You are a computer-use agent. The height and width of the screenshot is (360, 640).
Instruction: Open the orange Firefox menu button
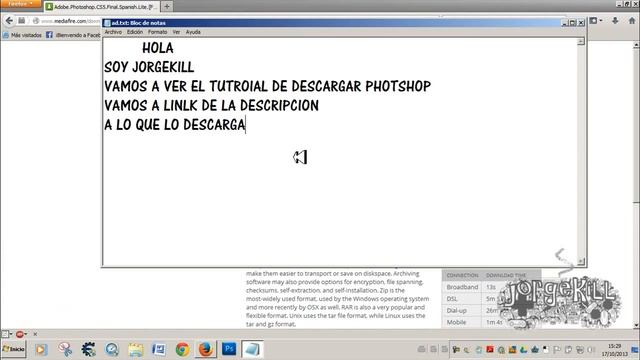pyautogui.click(x=20, y=4)
